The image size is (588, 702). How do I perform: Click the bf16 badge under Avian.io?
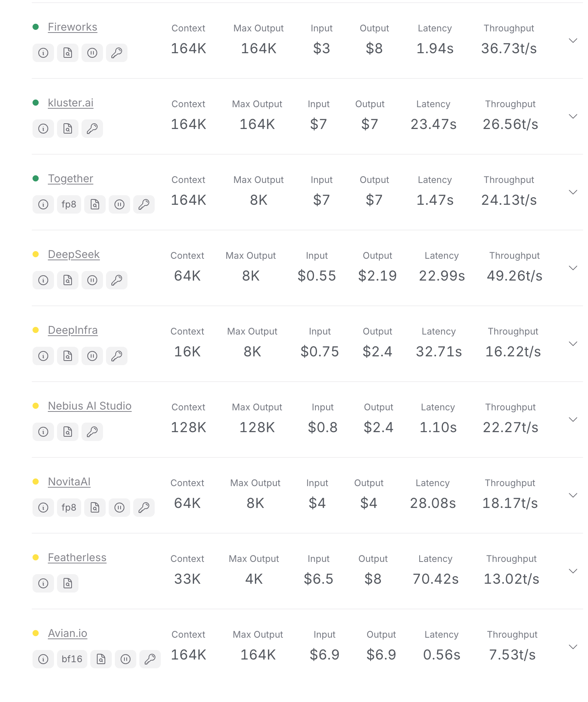point(72,659)
